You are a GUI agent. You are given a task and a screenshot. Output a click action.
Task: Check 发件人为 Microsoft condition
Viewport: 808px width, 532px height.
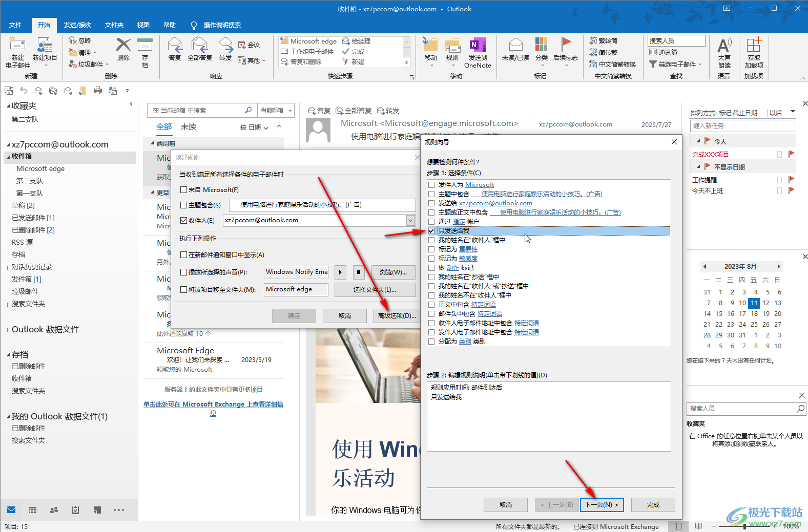(x=431, y=185)
